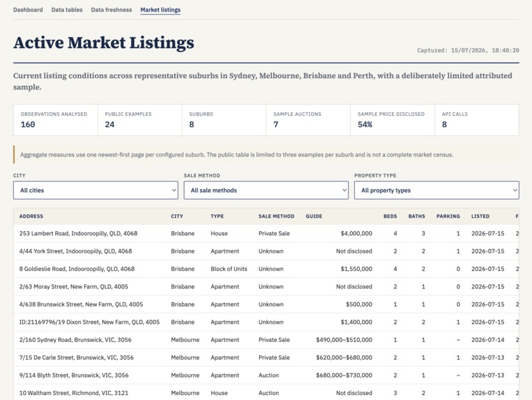Image resolution: width=532 pixels, height=400 pixels.
Task: Click Not disclosed in York Street row
Action: click(354, 251)
